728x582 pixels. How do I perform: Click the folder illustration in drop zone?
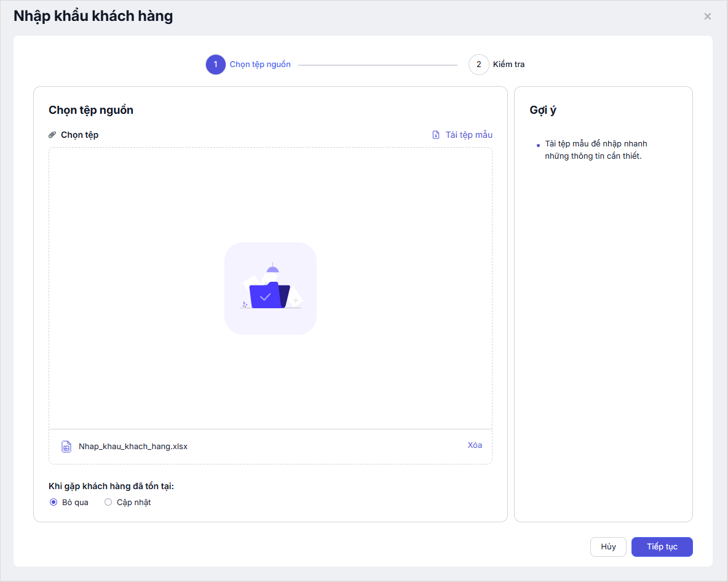[x=271, y=289]
